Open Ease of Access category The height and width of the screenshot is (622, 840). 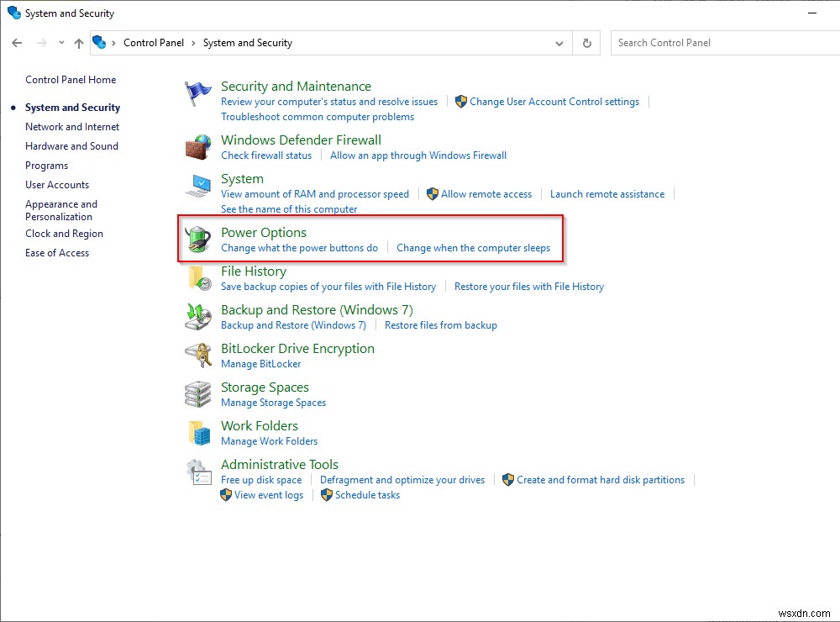57,253
